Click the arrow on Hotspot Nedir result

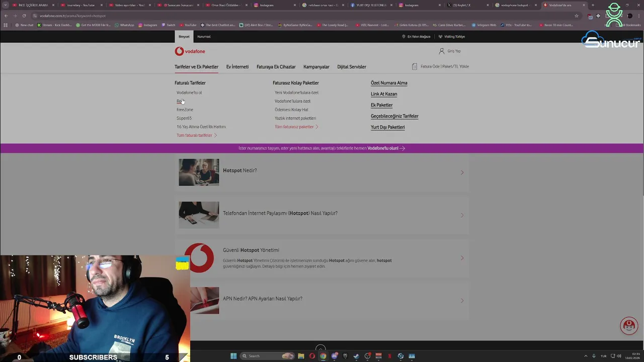[462, 172]
